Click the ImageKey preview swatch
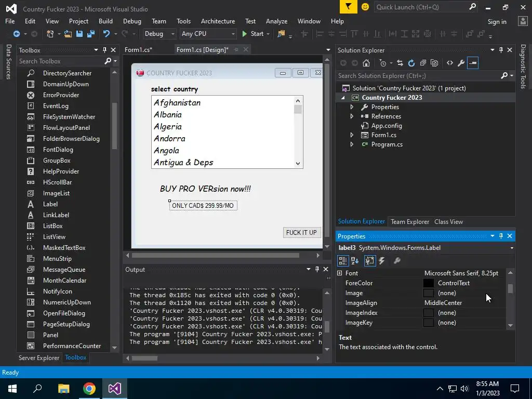532x399 pixels. click(x=429, y=322)
